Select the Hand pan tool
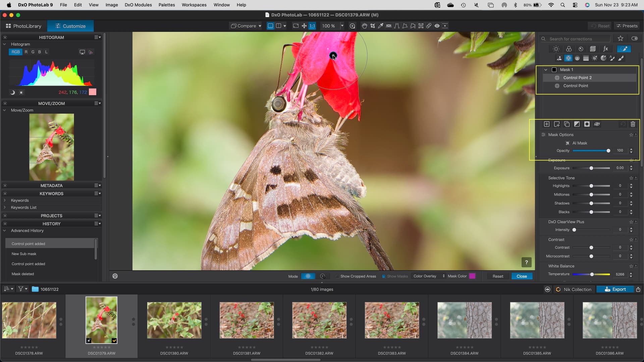Image resolution: width=644 pixels, height=362 pixels. (364, 26)
